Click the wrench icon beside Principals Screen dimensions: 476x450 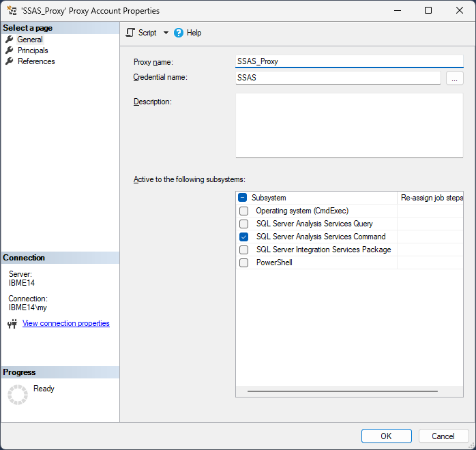pos(10,50)
